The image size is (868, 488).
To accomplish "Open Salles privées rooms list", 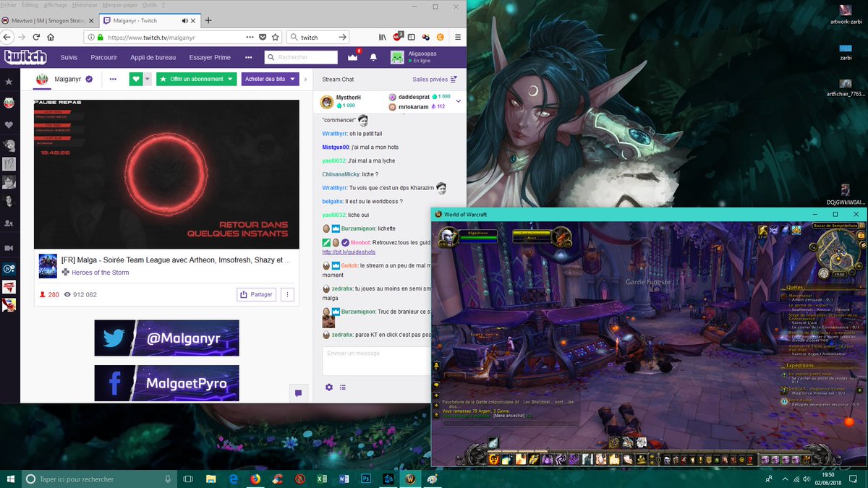I will click(435, 79).
